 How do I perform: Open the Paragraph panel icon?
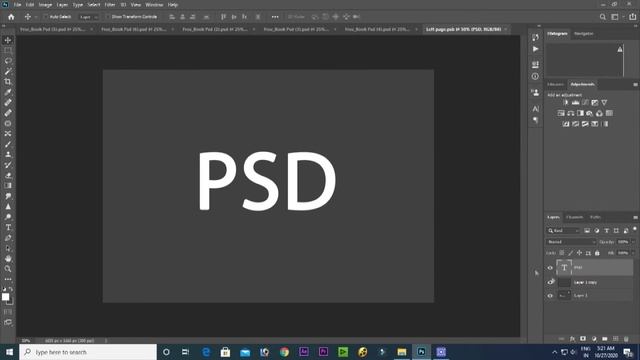[x=535, y=120]
